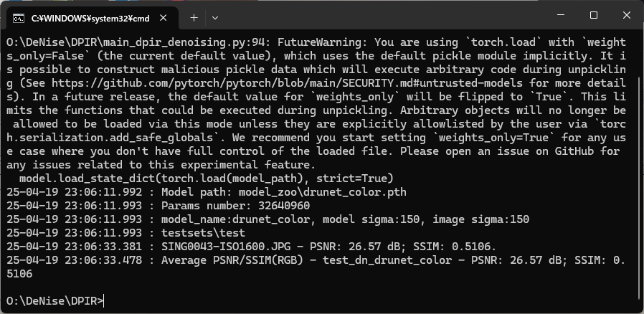The image size is (644, 314).
Task: Close the terminal window with X
Action: tap(626, 15)
